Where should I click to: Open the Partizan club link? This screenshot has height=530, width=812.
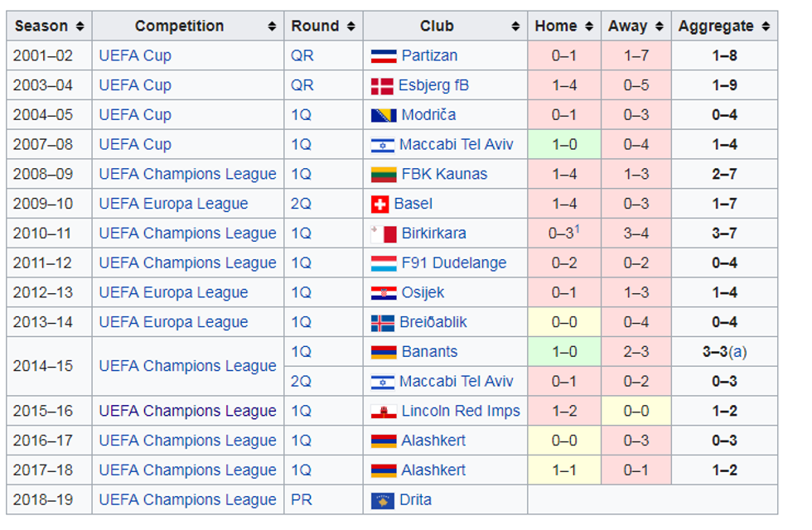point(429,55)
